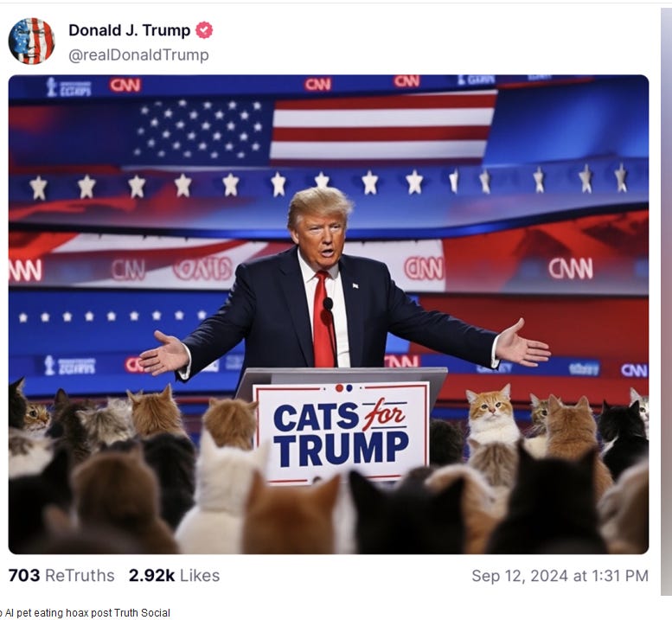Screen dimensions: 672x620
Task: Click the red CNN logo at the top left of image
Action: [125, 85]
